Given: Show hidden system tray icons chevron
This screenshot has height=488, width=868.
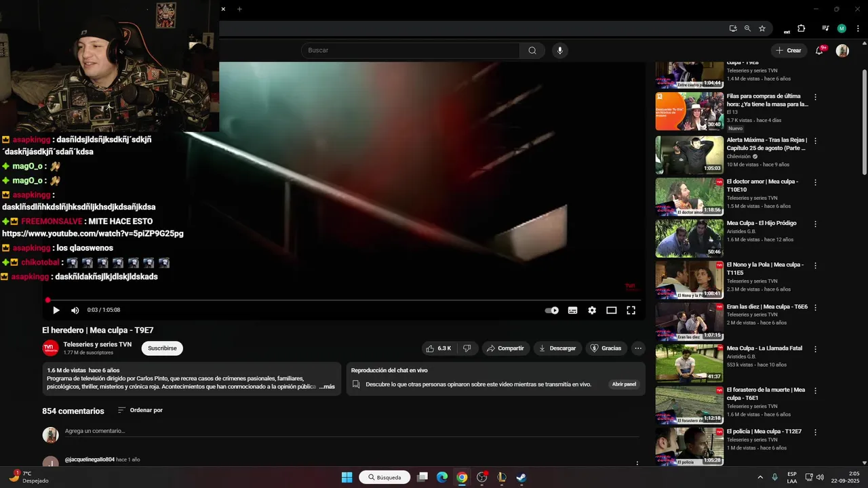Looking at the screenshot, I should tap(759, 477).
